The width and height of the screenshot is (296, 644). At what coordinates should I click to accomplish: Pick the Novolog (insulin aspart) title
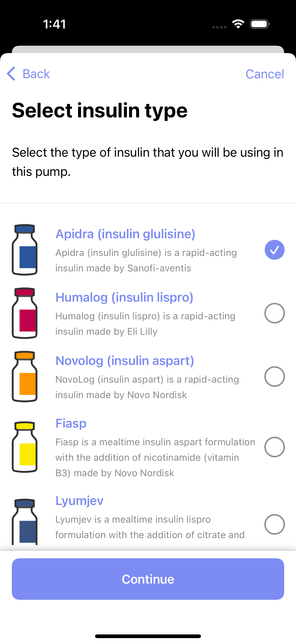point(125,361)
